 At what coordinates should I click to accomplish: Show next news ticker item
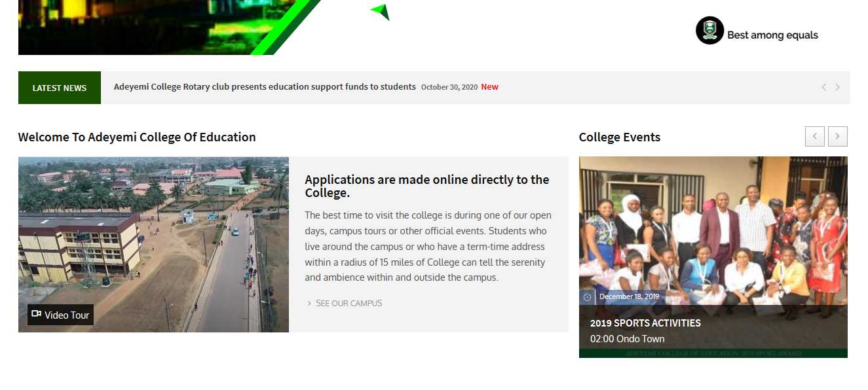(837, 88)
